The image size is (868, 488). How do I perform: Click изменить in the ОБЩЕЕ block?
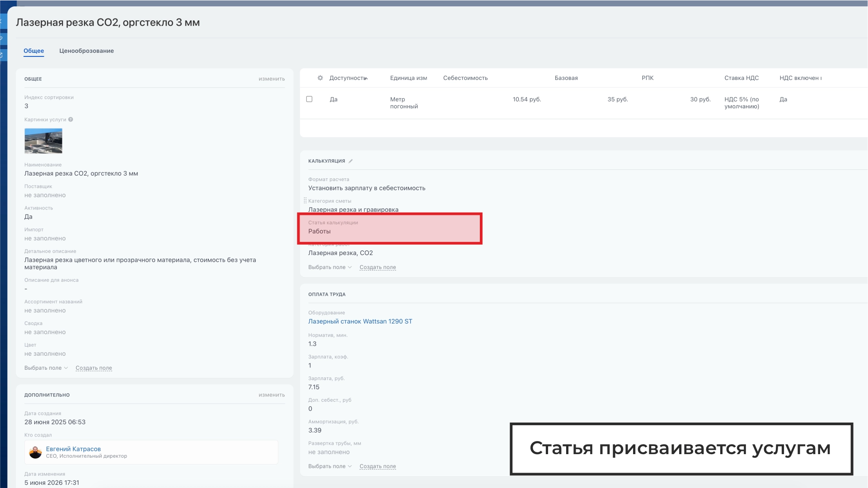coord(272,79)
